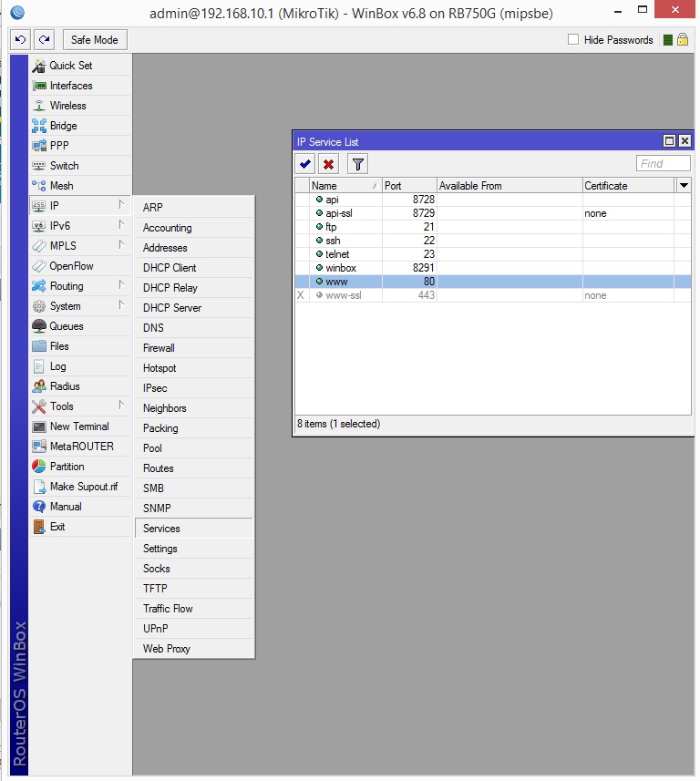
Task: Choose Web Proxy in the IP submenu
Action: click(194, 649)
